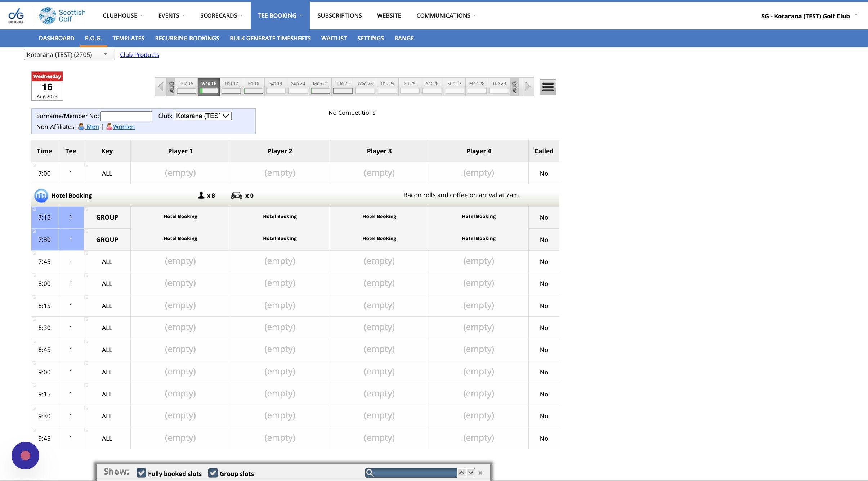868x481 pixels.
Task: Click the DotGolf logo icon
Action: click(x=16, y=15)
